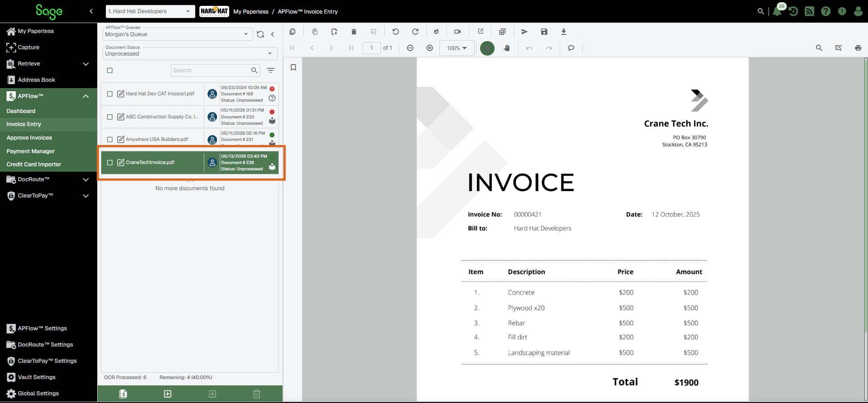The height and width of the screenshot is (403, 868).
Task: Open the Address Book
Action: tap(31, 80)
